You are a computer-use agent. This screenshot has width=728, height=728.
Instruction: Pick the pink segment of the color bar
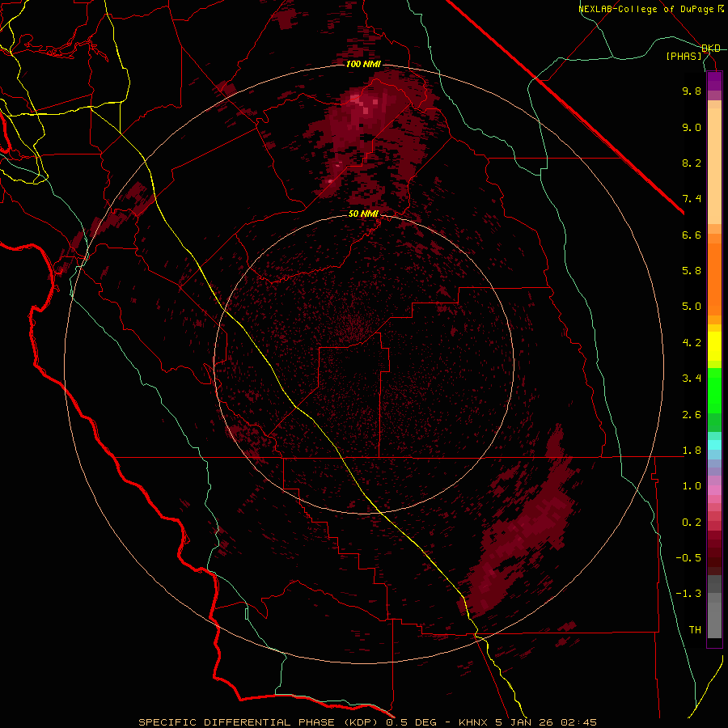pyautogui.click(x=714, y=490)
